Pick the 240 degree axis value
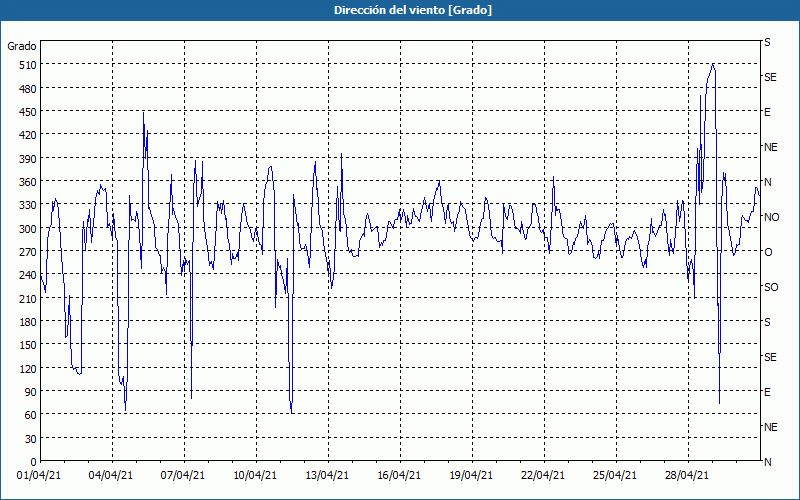This screenshot has height=500, width=800. tap(28, 276)
